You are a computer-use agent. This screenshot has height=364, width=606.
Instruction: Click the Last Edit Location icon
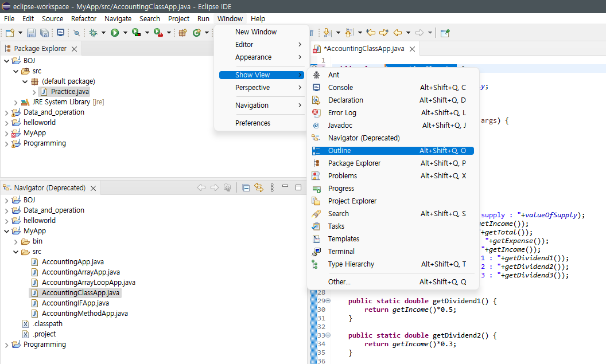[371, 33]
